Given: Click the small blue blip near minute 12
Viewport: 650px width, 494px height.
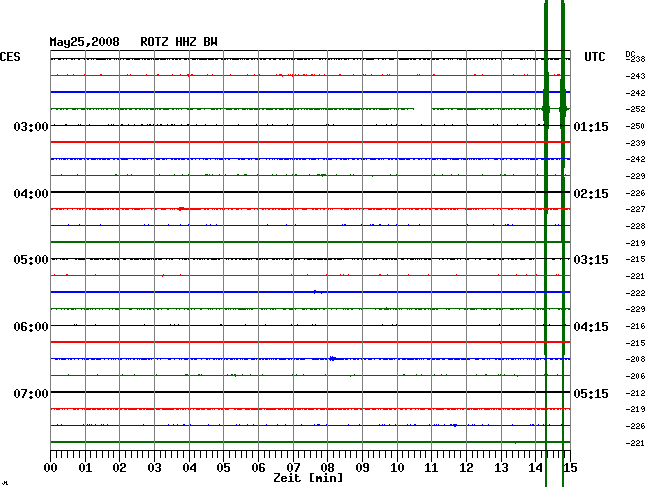Looking at the screenshot, I should (455, 426).
